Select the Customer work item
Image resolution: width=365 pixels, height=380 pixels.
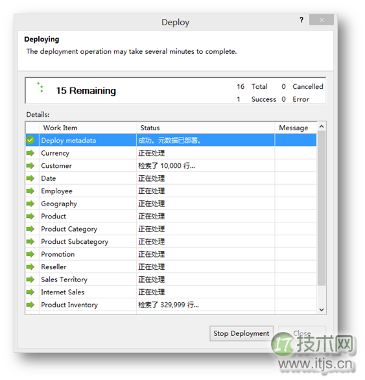[x=171, y=166]
